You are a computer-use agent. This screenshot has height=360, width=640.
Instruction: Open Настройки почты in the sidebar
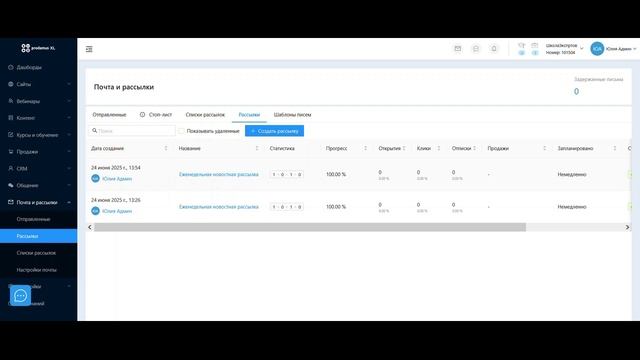37,270
